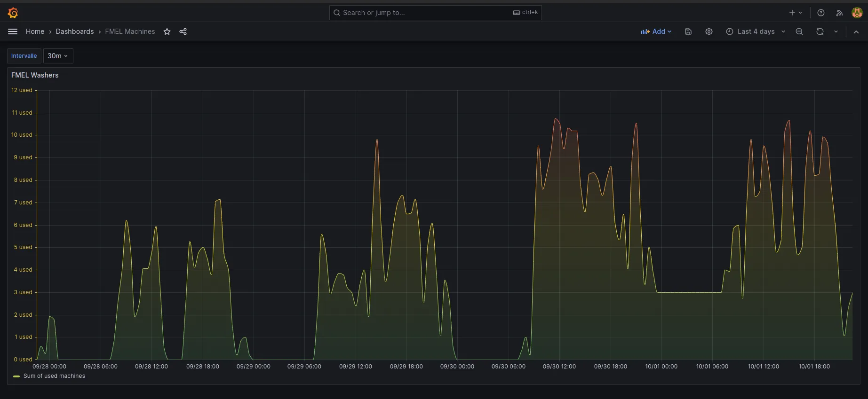Image resolution: width=868 pixels, height=399 pixels.
Task: Open the hamburger navigation menu
Action: [13, 31]
